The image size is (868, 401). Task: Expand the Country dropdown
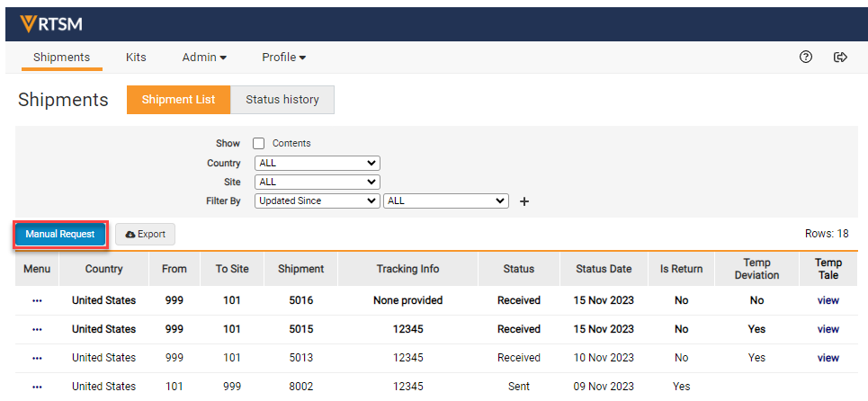[x=317, y=164]
